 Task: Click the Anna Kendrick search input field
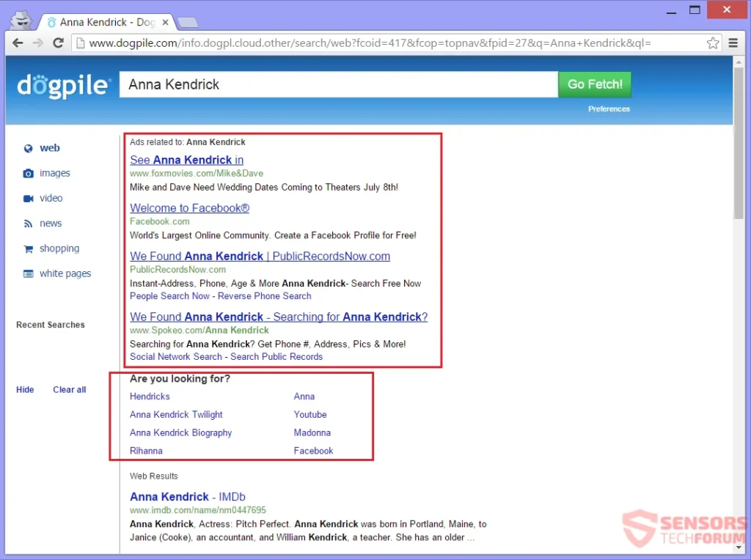[337, 84]
